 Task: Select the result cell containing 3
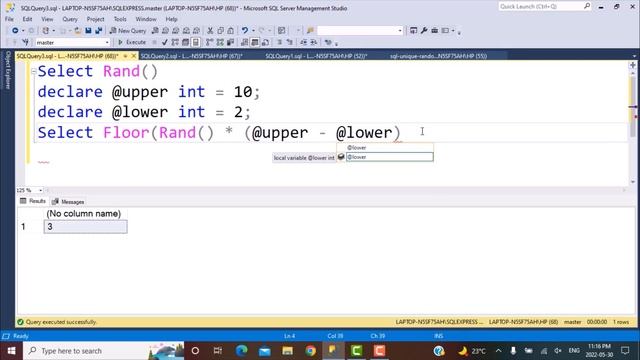pos(85,227)
